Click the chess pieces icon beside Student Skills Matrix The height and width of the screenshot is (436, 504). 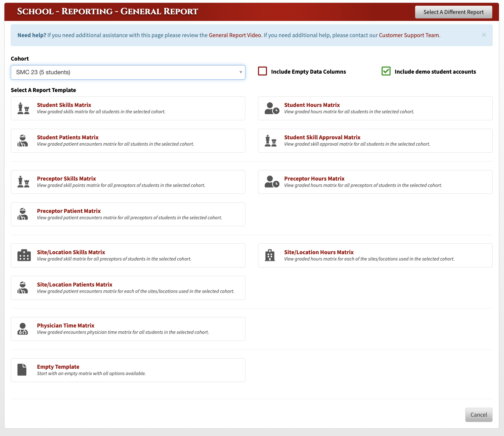(x=23, y=109)
